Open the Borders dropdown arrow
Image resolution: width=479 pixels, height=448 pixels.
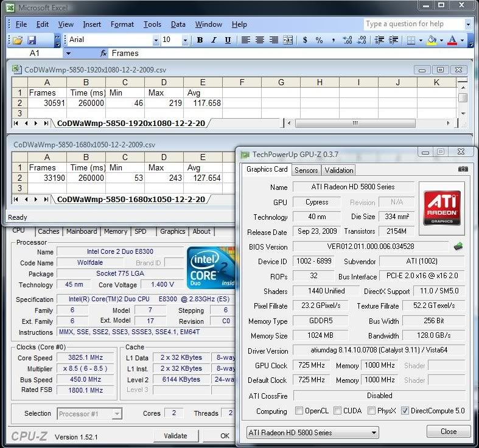click(421, 40)
